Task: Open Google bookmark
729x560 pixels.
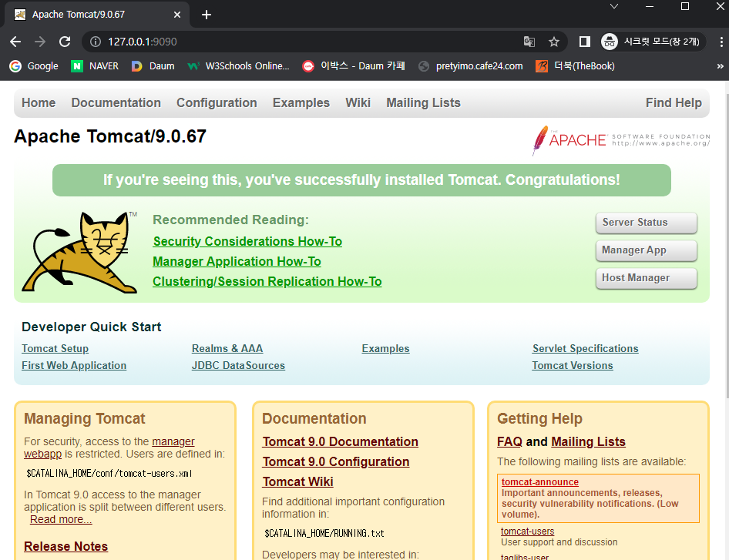Action: (x=34, y=66)
